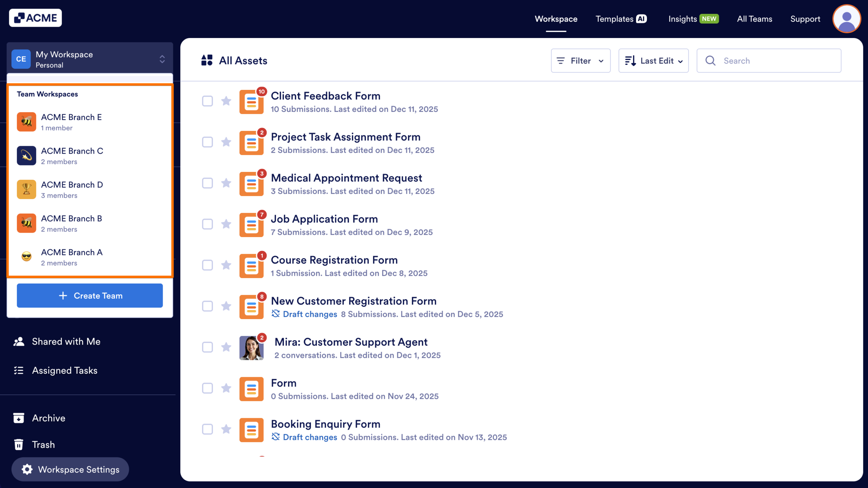868x488 pixels.
Task: Open the Archive section
Action: click(x=48, y=418)
